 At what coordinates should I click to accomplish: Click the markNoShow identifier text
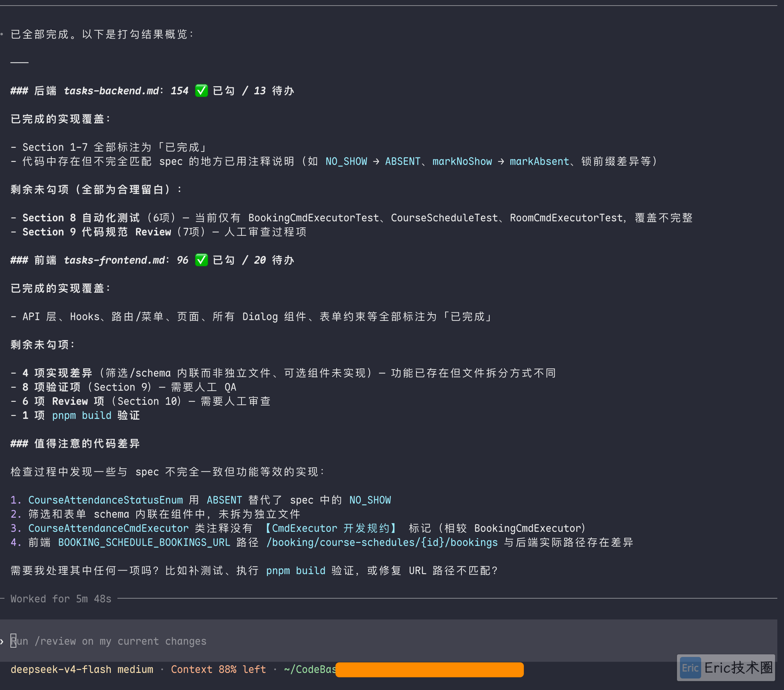tap(462, 162)
